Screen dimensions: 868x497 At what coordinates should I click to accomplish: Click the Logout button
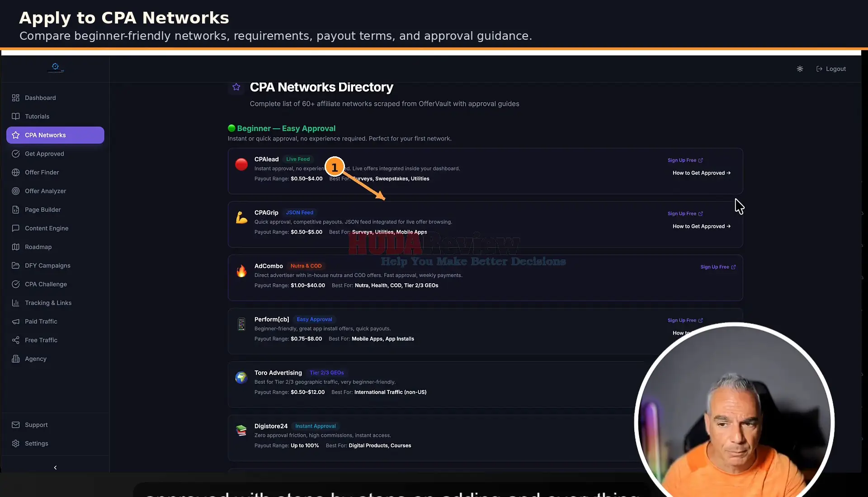click(x=831, y=69)
